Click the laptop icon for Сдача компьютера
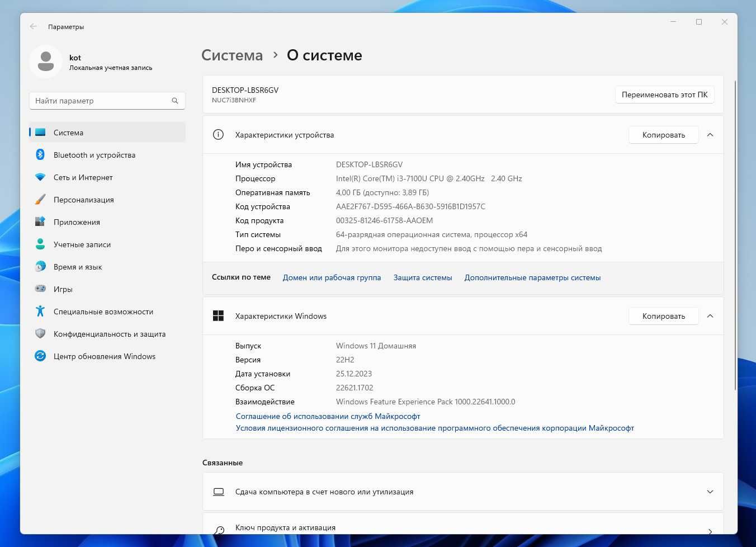 [219, 492]
